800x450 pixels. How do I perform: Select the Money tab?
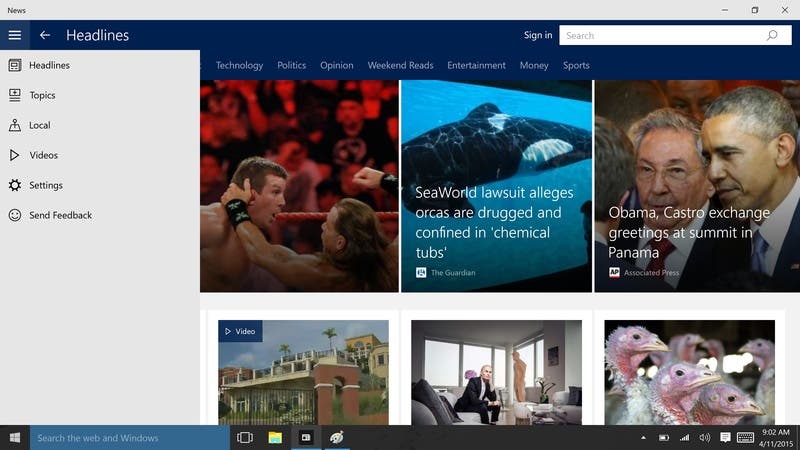534,65
